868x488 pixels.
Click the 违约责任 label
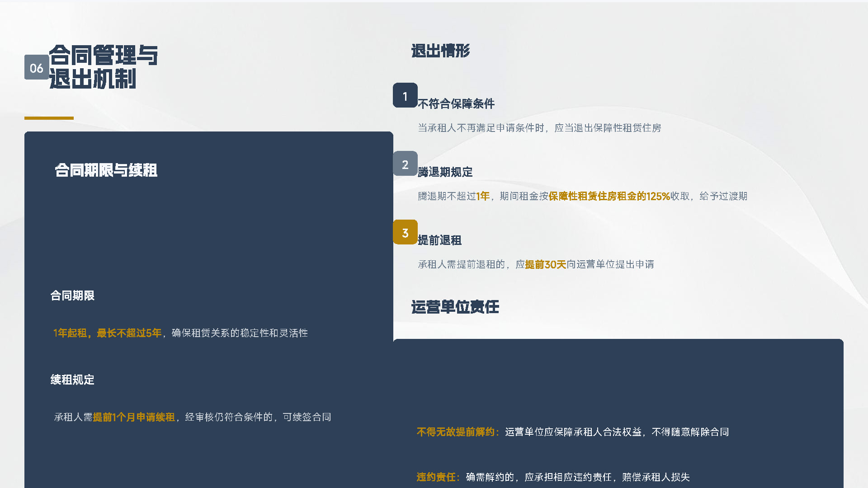tap(436, 477)
